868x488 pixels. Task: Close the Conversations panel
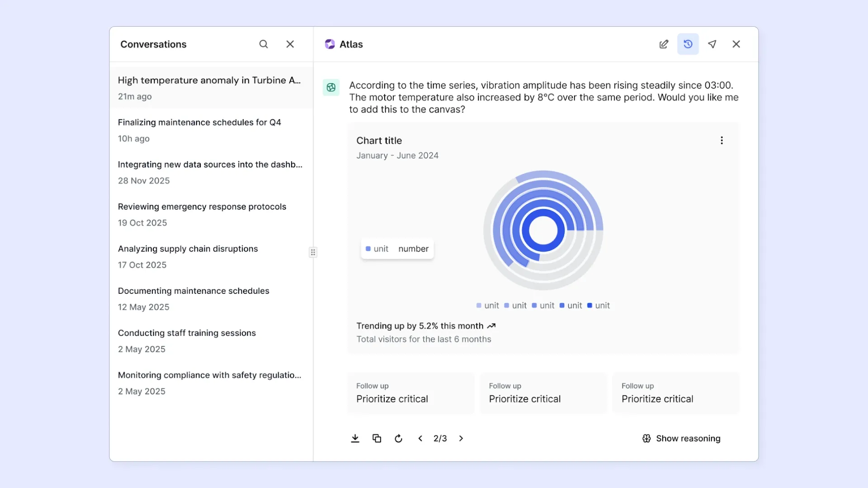290,44
